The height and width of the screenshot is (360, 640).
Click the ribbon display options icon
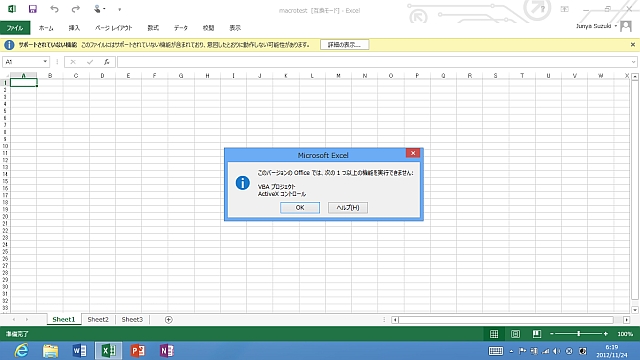564,9
